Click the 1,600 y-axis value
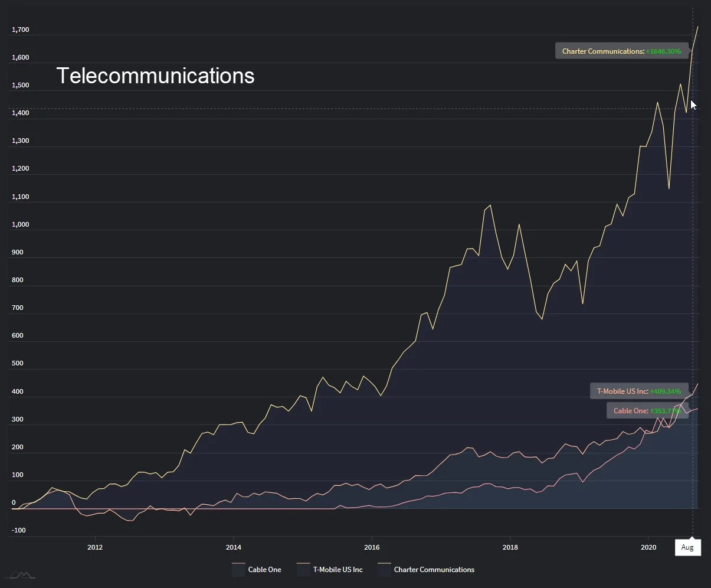This screenshot has width=711, height=588. coord(21,57)
